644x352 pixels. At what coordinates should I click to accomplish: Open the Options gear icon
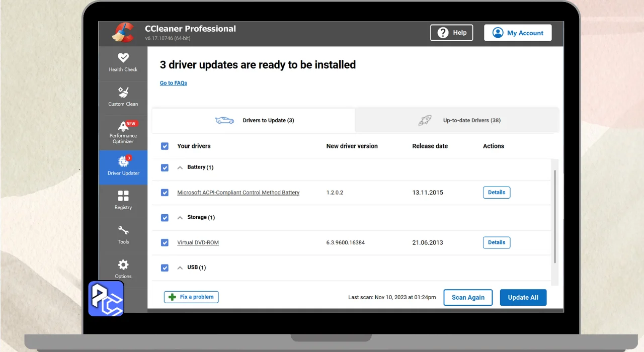(123, 265)
